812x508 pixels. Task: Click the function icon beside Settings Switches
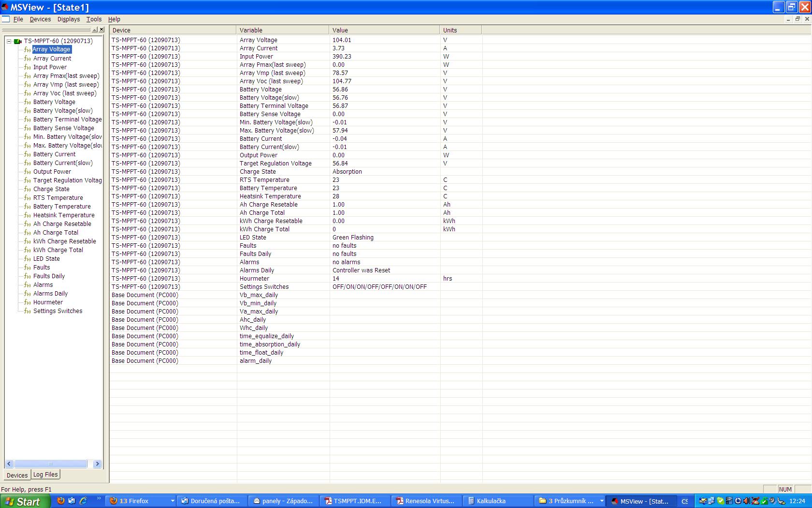click(x=28, y=311)
